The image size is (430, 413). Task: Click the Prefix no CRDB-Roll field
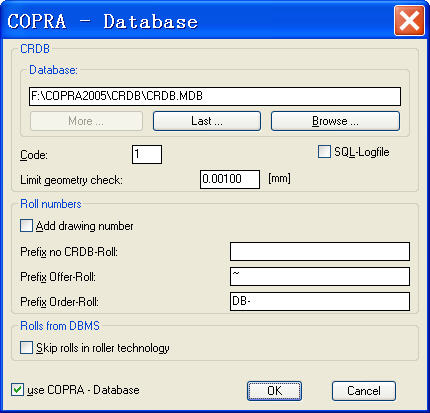320,252
